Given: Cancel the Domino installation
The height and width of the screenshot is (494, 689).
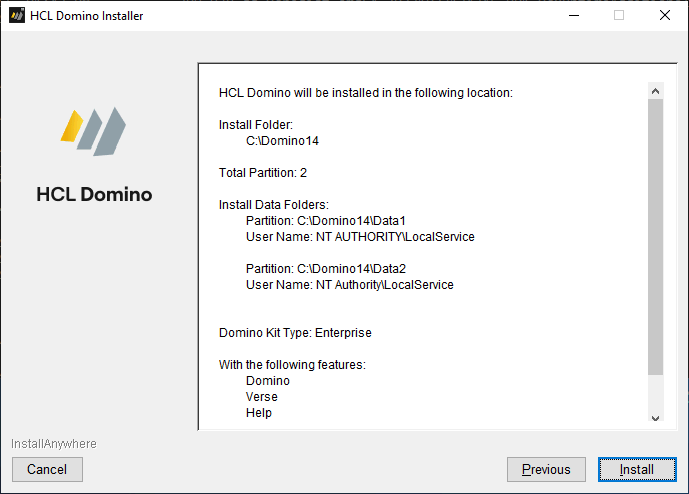Looking at the screenshot, I should click(x=47, y=469).
